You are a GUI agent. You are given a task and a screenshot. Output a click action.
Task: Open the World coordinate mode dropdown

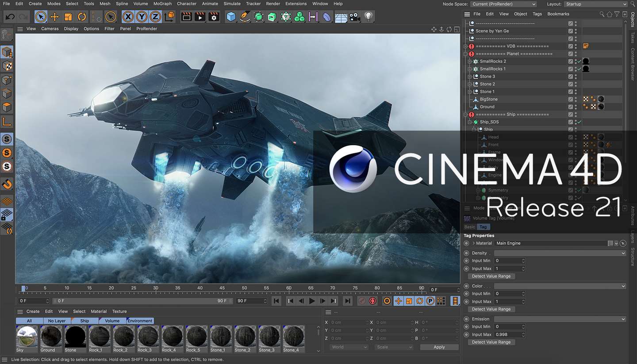[x=349, y=347]
